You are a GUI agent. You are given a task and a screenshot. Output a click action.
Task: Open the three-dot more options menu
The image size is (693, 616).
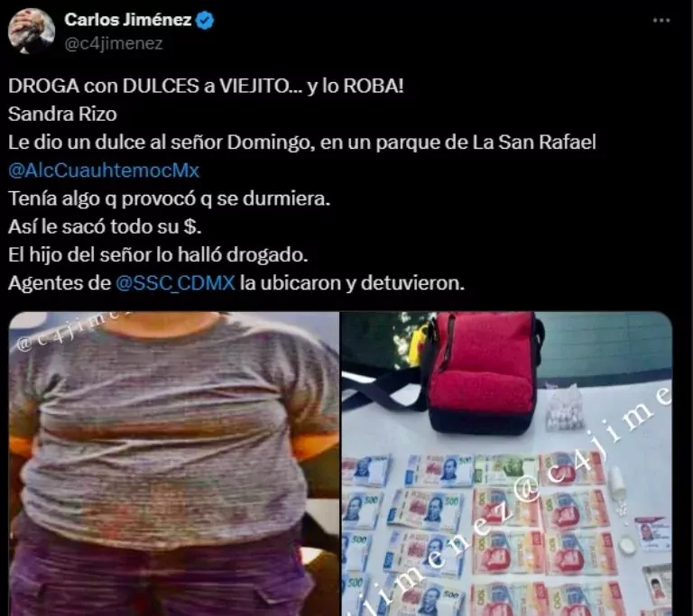[x=661, y=21]
